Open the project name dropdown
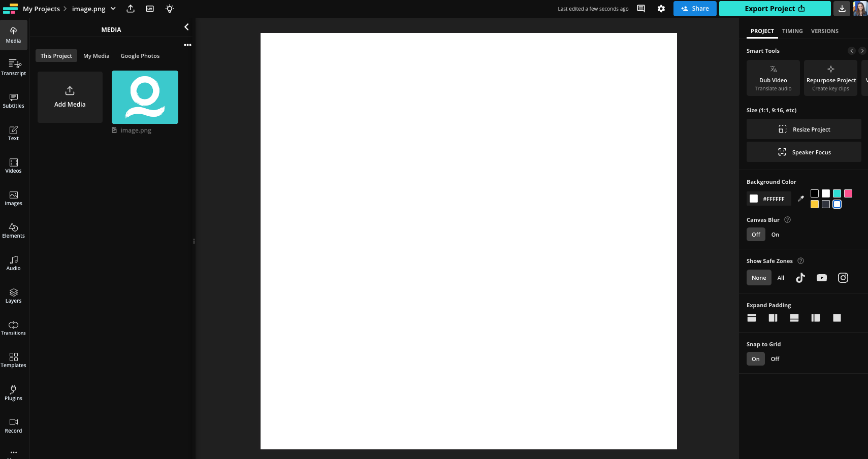The image size is (868, 459). [x=113, y=9]
